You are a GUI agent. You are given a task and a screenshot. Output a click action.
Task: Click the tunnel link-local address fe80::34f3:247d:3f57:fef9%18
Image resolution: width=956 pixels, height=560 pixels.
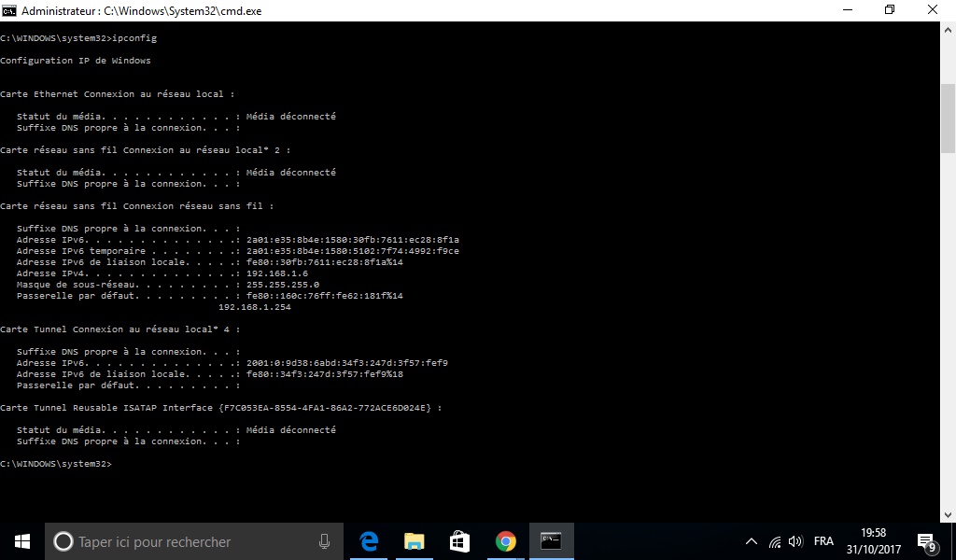click(324, 374)
